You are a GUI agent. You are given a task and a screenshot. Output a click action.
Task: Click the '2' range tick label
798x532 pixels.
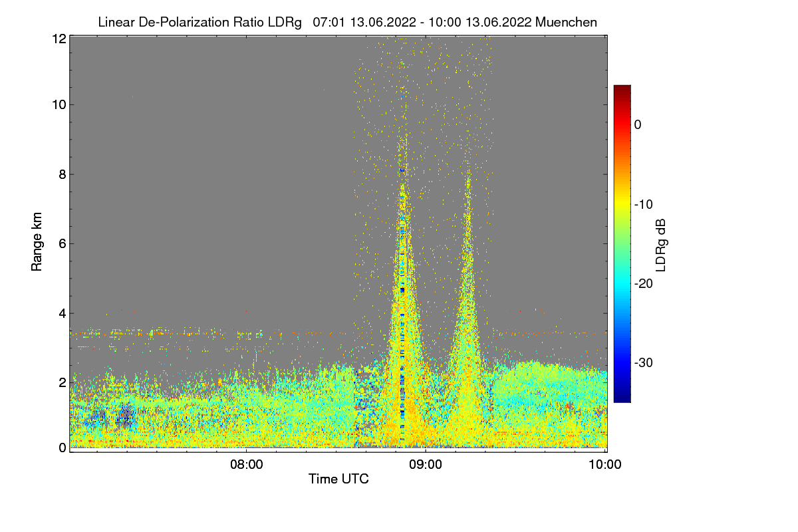pos(62,382)
